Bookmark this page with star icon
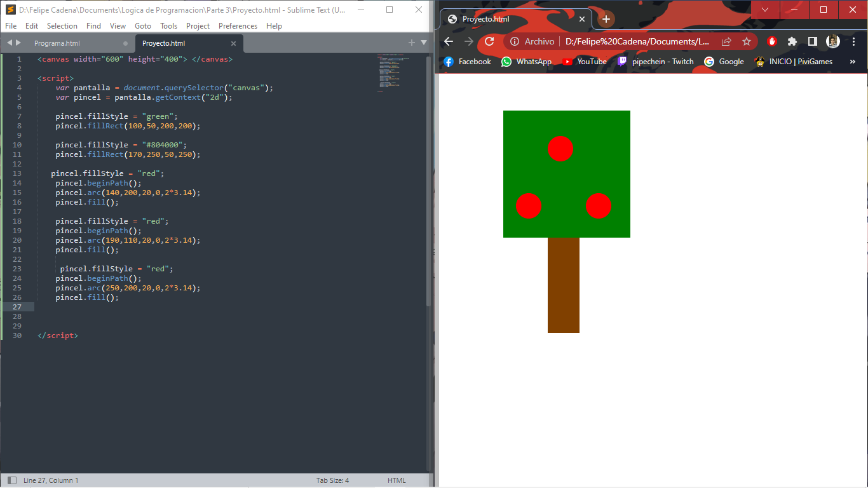Viewport: 868px width, 488px height. [746, 41]
